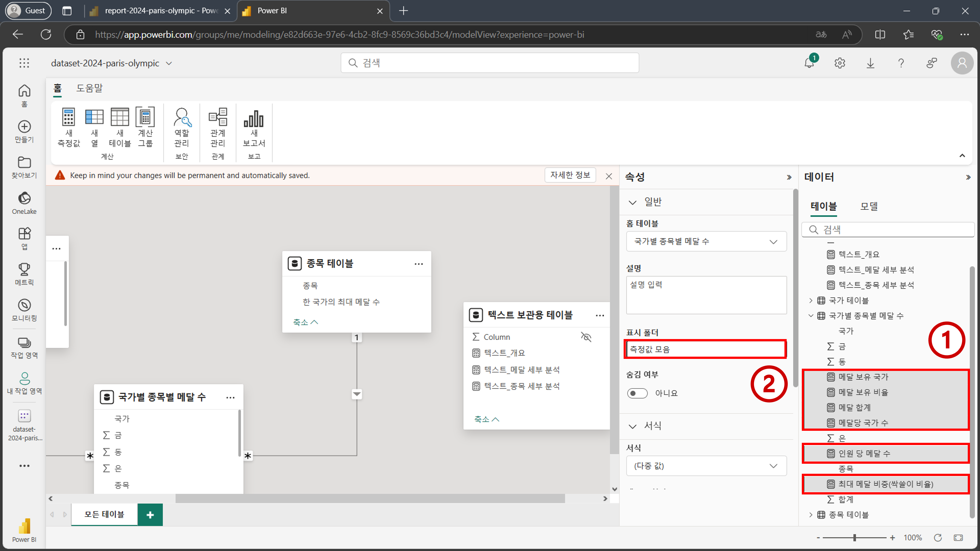Open the 서식 format dropdown
The image size is (980, 551).
pyautogui.click(x=706, y=466)
